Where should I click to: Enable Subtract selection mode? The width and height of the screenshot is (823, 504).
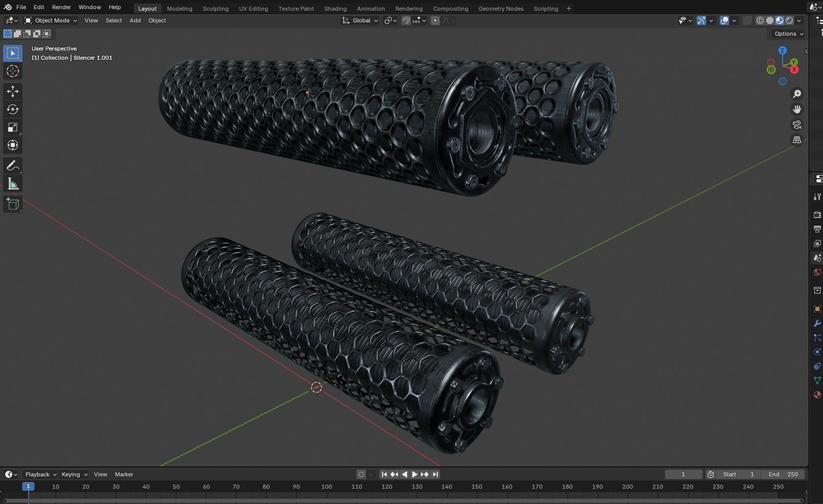tap(27, 34)
